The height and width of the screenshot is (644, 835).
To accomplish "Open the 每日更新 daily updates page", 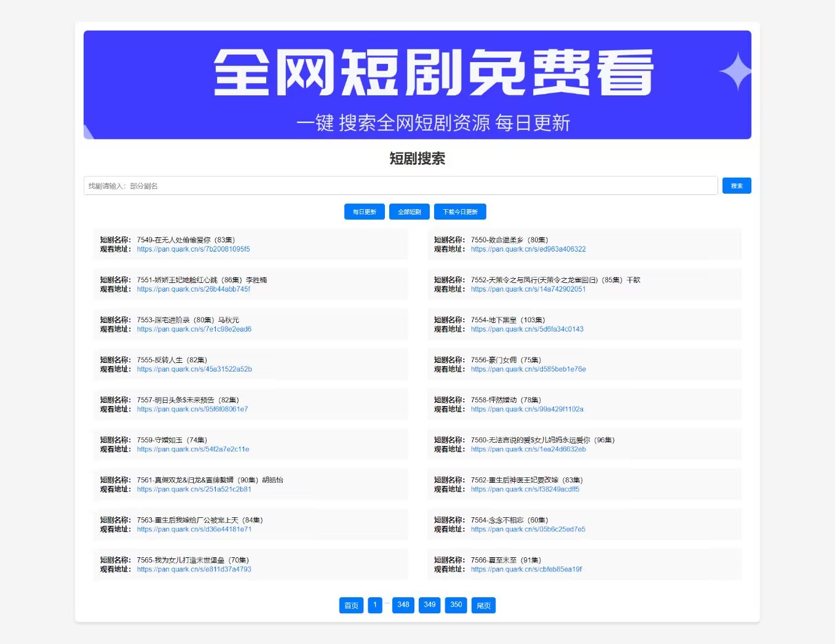I will (x=363, y=211).
